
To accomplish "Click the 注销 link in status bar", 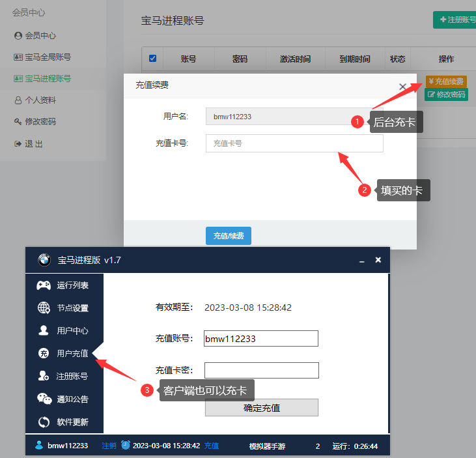I will [x=109, y=446].
